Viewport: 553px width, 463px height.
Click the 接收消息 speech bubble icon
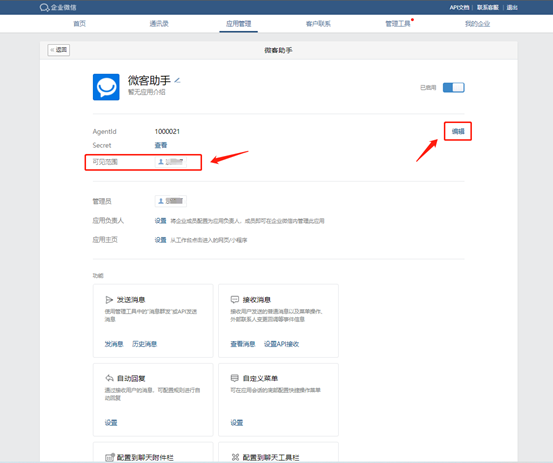point(235,300)
